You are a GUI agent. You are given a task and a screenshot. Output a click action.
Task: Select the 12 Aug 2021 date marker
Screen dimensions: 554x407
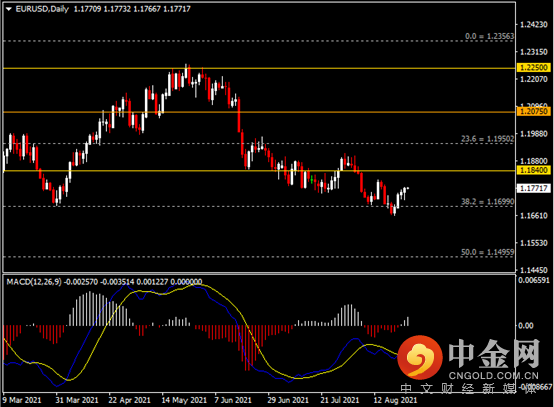click(395, 400)
